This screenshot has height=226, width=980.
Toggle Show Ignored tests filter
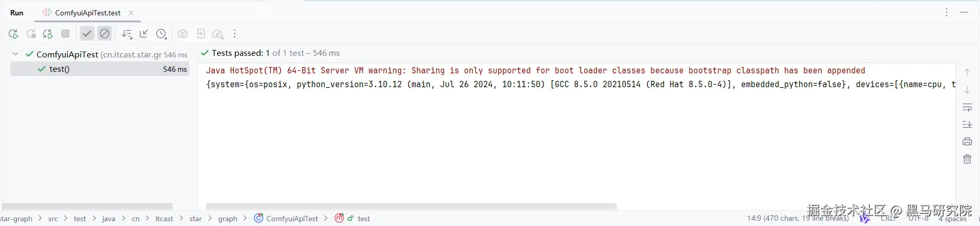coord(105,34)
